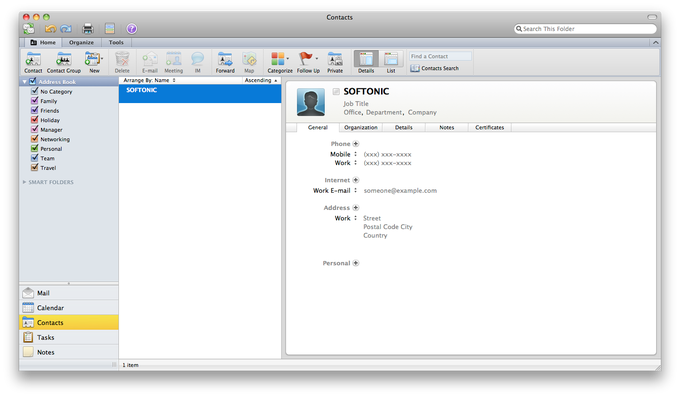680x397 pixels.
Task: Open the Notes contact tab
Action: [x=447, y=128]
